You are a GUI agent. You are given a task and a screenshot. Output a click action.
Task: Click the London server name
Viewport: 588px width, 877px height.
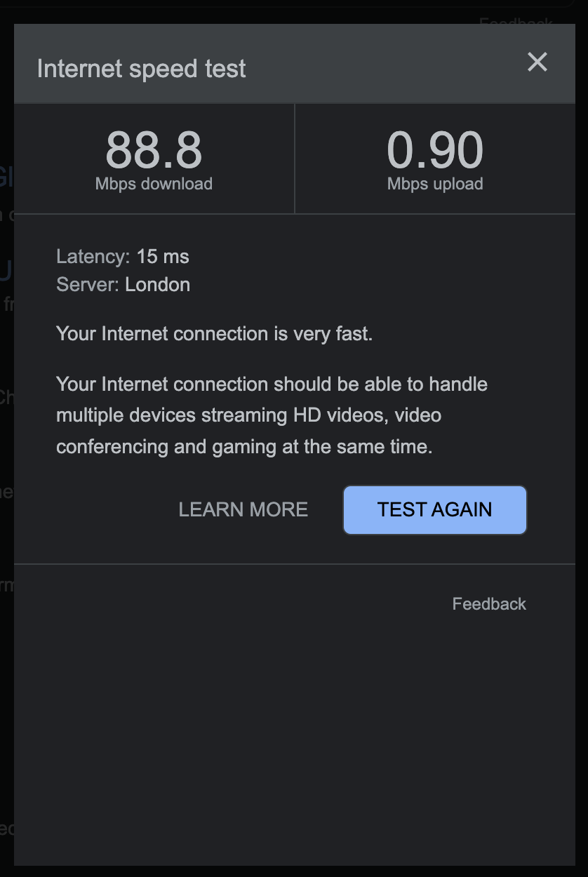[x=157, y=284]
